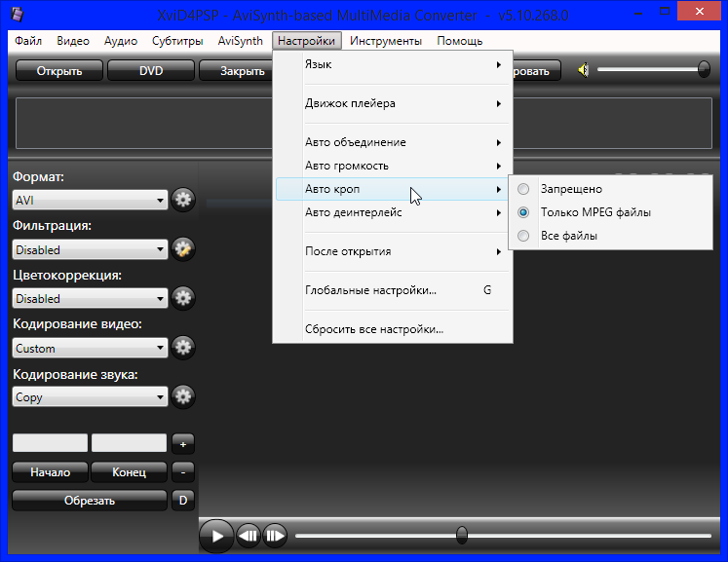Open audio encoding settings gear icon
This screenshot has height=562, width=728.
(x=183, y=397)
